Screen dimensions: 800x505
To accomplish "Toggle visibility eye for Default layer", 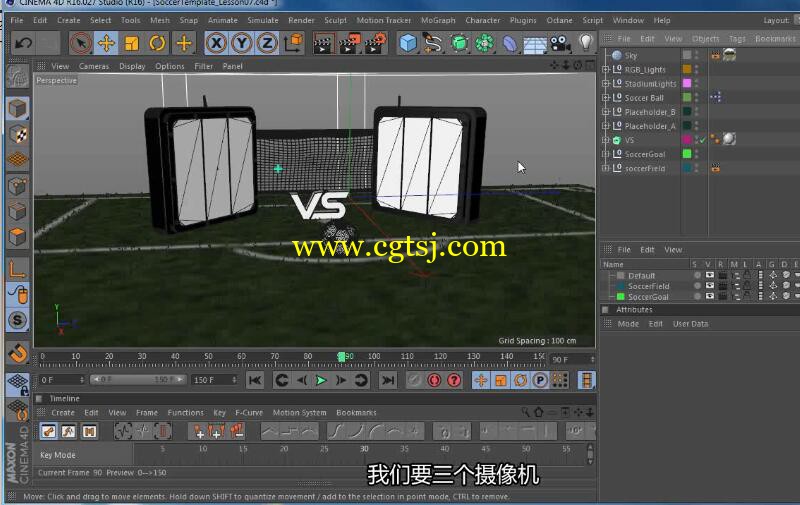I will pos(709,275).
